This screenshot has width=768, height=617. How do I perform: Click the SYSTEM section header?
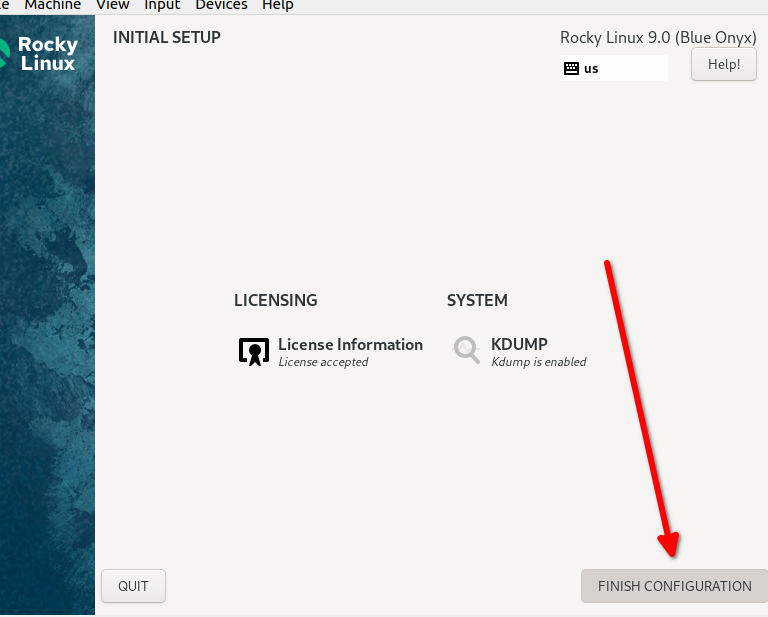pos(477,300)
